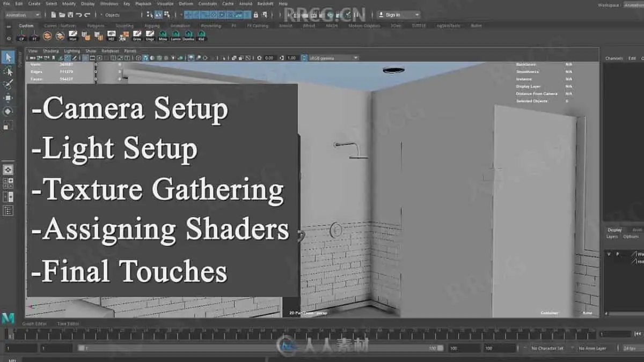Click the Kid shelf button
644x362 pixels.
[x=201, y=36]
